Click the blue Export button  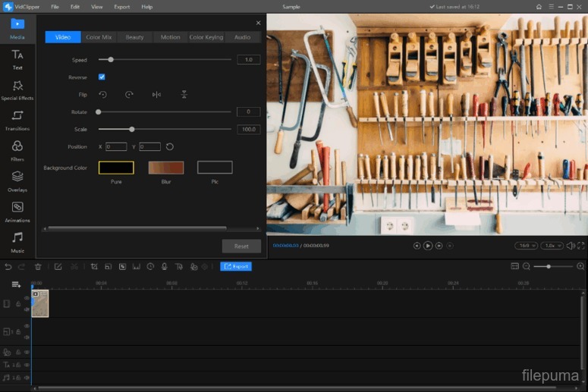(235, 267)
